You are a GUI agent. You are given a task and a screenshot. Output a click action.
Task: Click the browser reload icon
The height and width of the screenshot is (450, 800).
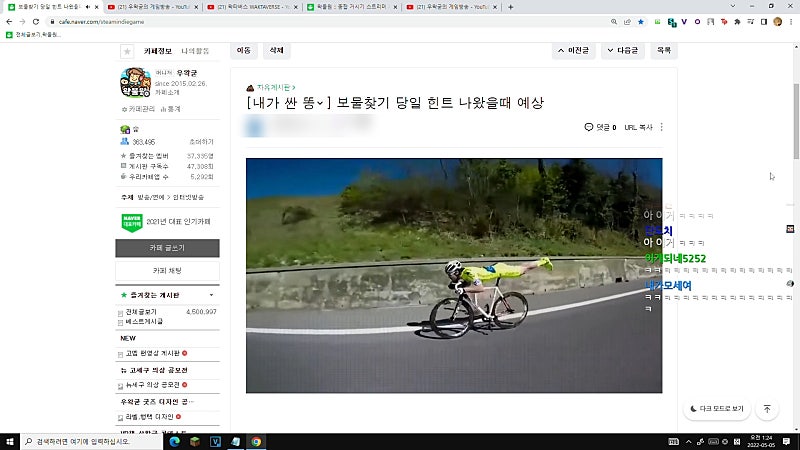click(x=36, y=22)
